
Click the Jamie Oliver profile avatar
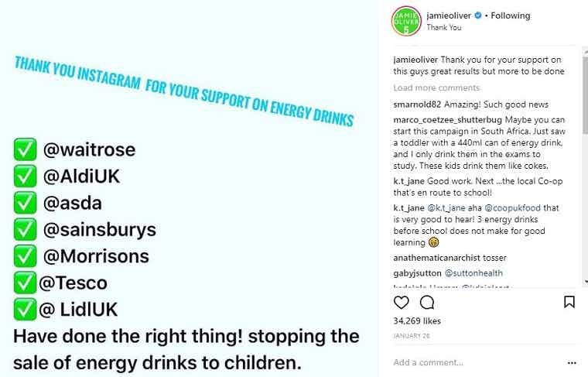click(406, 21)
